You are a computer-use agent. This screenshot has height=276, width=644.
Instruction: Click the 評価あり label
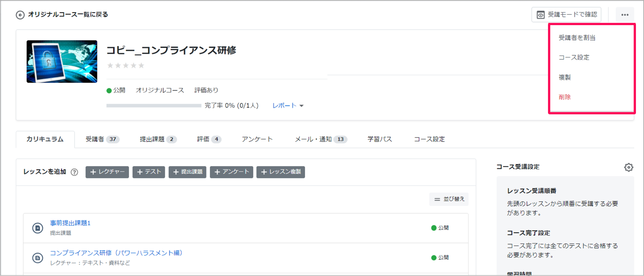[206, 90]
